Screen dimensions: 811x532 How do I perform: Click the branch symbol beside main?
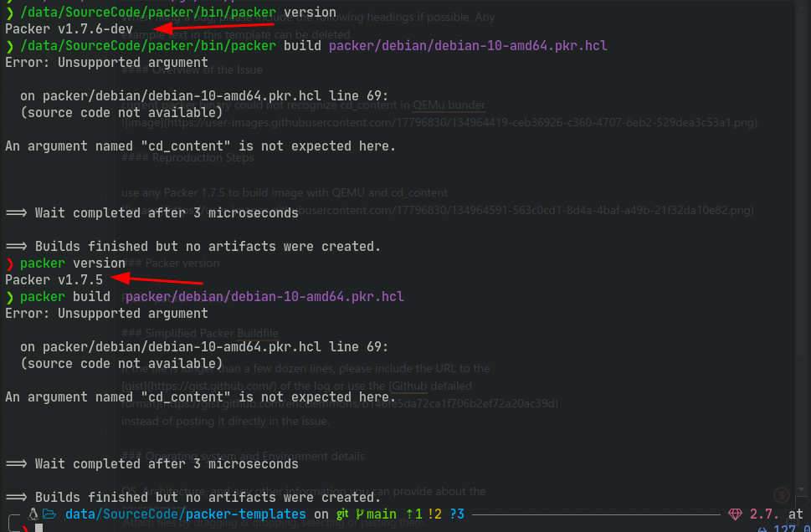pos(360,514)
